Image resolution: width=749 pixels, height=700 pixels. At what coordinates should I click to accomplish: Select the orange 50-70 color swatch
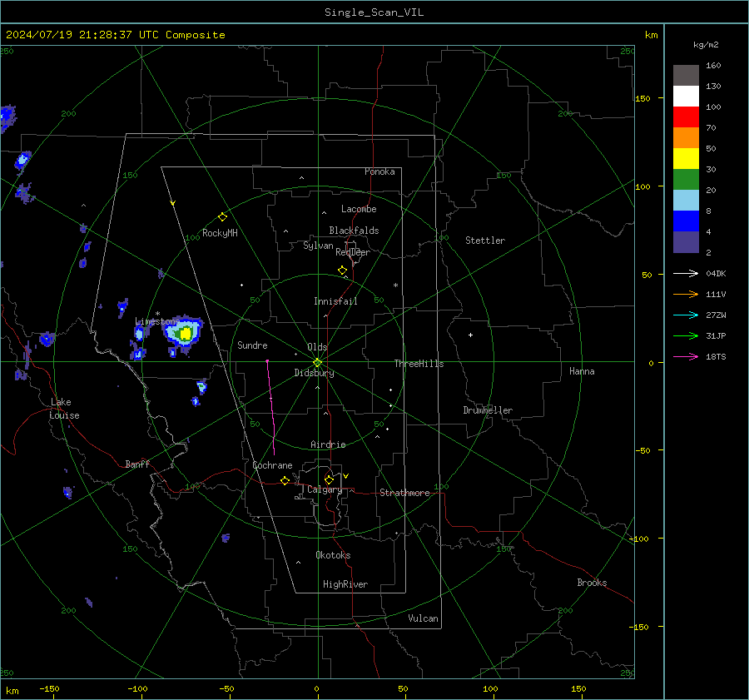pyautogui.click(x=686, y=138)
